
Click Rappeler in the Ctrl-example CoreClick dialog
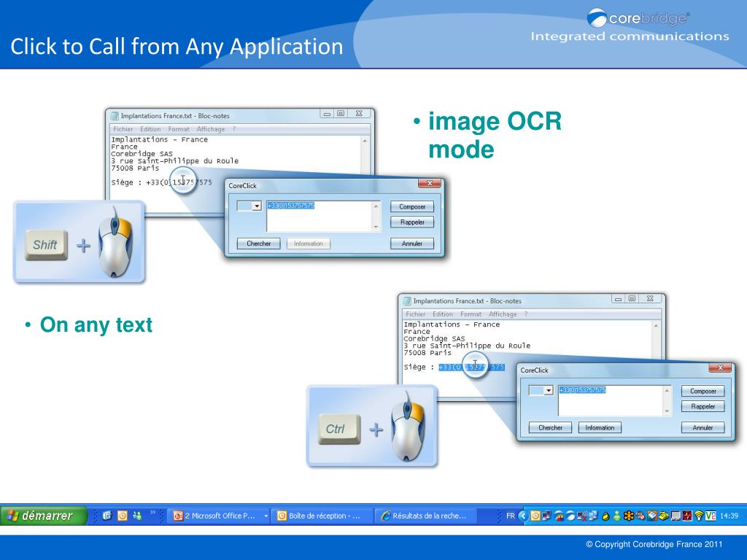(703, 406)
